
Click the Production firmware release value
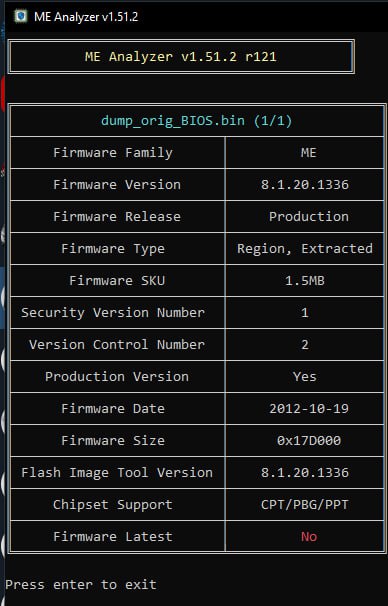coord(309,216)
